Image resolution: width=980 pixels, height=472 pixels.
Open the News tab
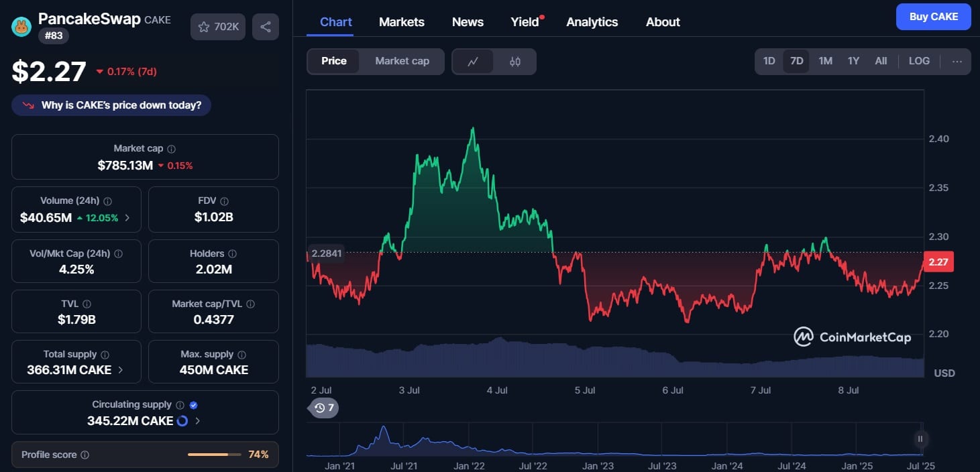coord(468,21)
